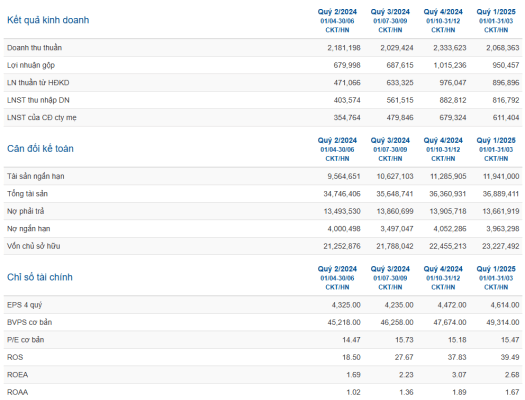This screenshot has width=525, height=400.
Task: Select the Tổng tài sản row label
Action: tap(27, 194)
